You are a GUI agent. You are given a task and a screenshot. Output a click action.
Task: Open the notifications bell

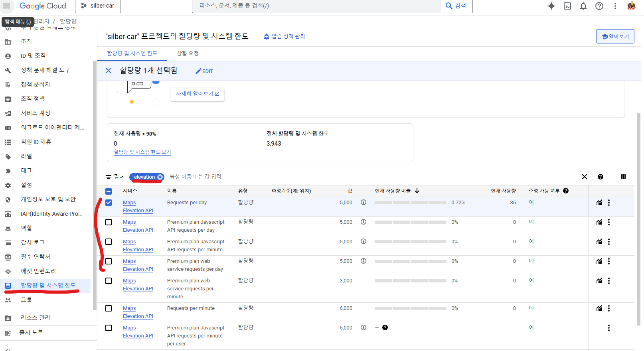pos(583,6)
